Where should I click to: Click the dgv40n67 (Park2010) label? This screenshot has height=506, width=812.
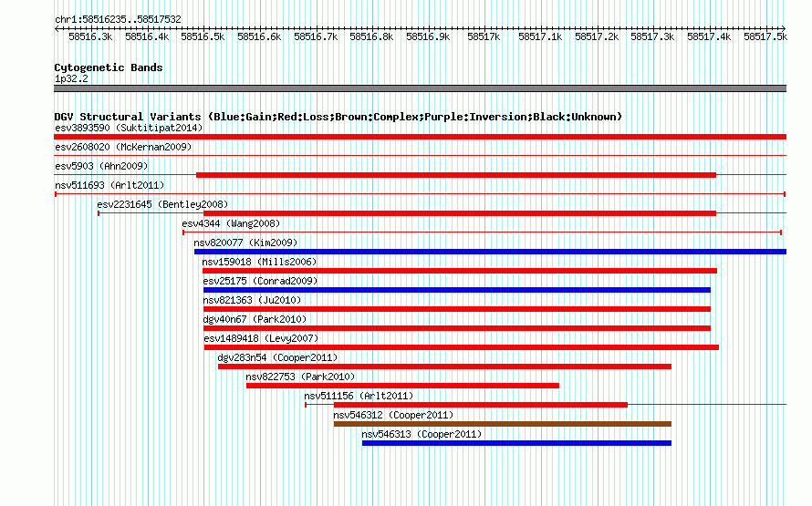pos(255,319)
